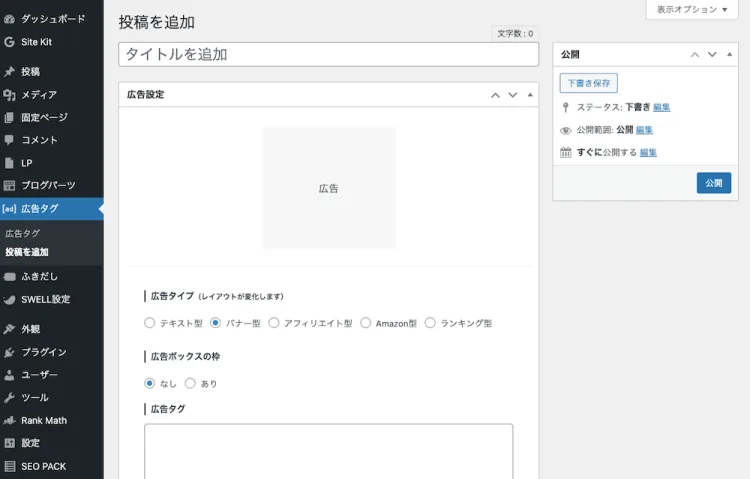Click the SWELL bird icon beside SWELL設定
Viewport: 750px width, 479px height.
click(9, 300)
